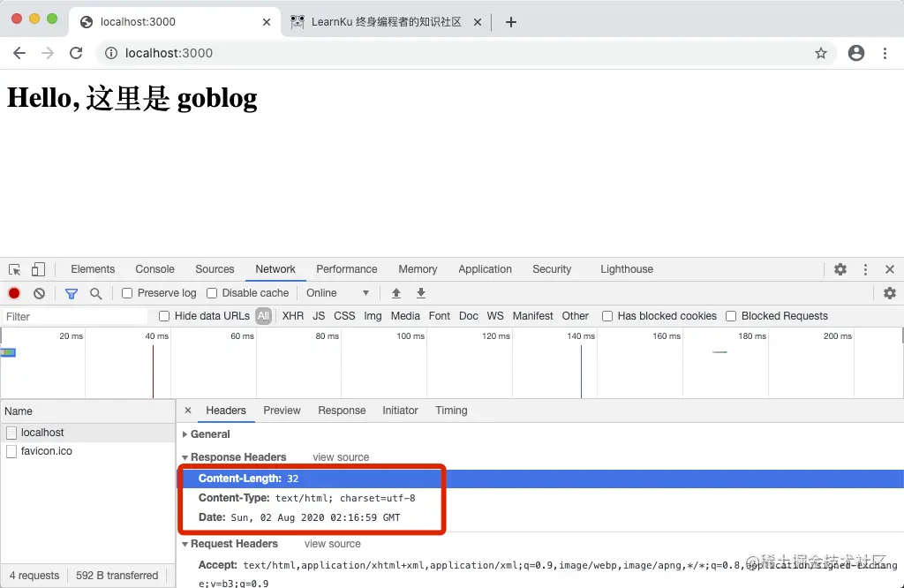Enable Disable cache checkbox
The height and width of the screenshot is (588, 904).
212,293
